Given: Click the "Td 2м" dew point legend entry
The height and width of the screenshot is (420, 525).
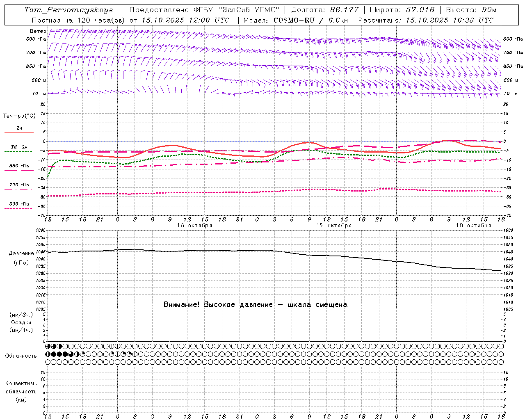Looking at the screenshot, I should pyautogui.click(x=19, y=147).
